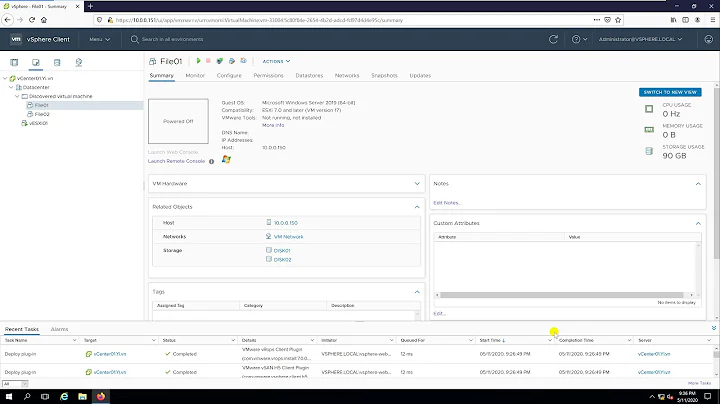
Task: Open the help question mark menu
Action: pyautogui.click(x=579, y=39)
